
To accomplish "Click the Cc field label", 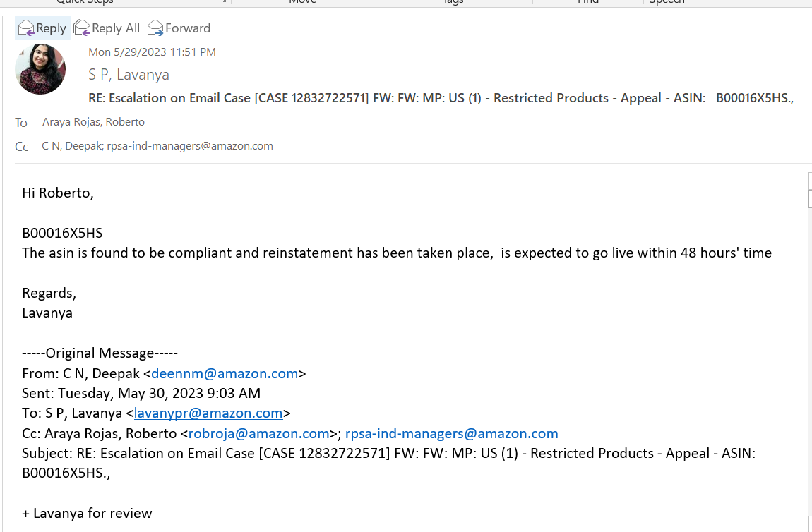I will (22, 147).
